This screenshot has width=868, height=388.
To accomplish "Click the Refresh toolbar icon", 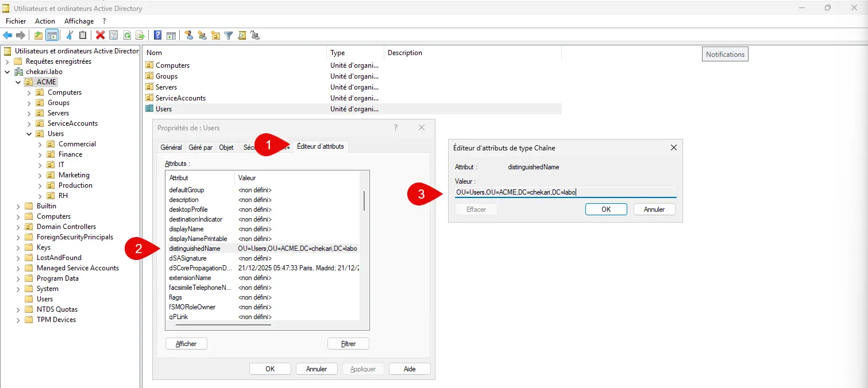I will [126, 36].
